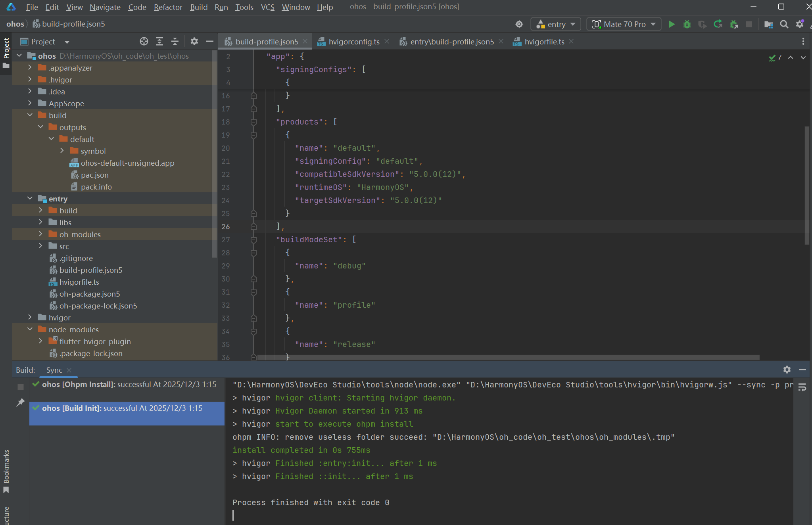This screenshot has height=525, width=812.
Task: Click Select Opened File target icon
Action: [x=144, y=41]
